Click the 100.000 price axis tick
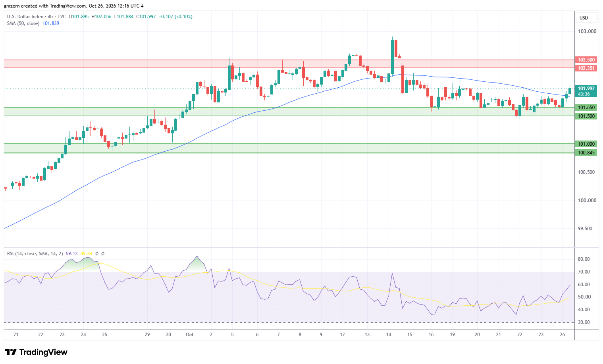The height and width of the screenshot is (364, 603). (587, 200)
